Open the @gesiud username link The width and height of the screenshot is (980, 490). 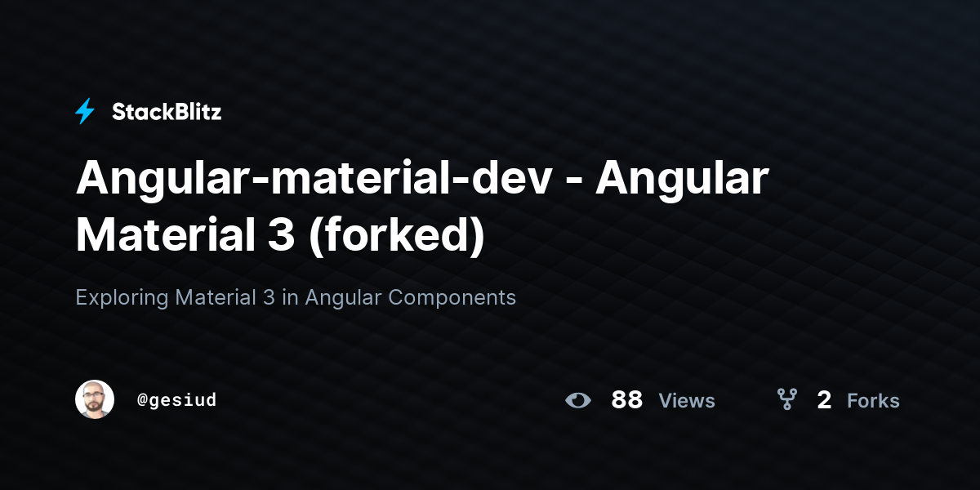(x=177, y=400)
